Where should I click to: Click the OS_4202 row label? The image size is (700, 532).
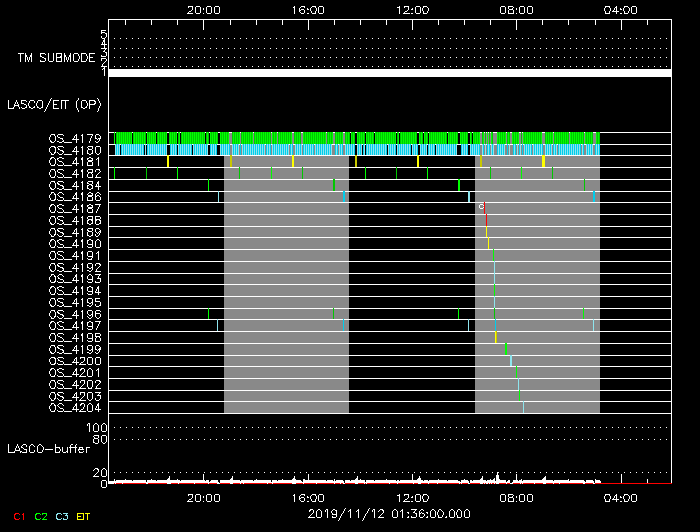[x=74, y=384]
